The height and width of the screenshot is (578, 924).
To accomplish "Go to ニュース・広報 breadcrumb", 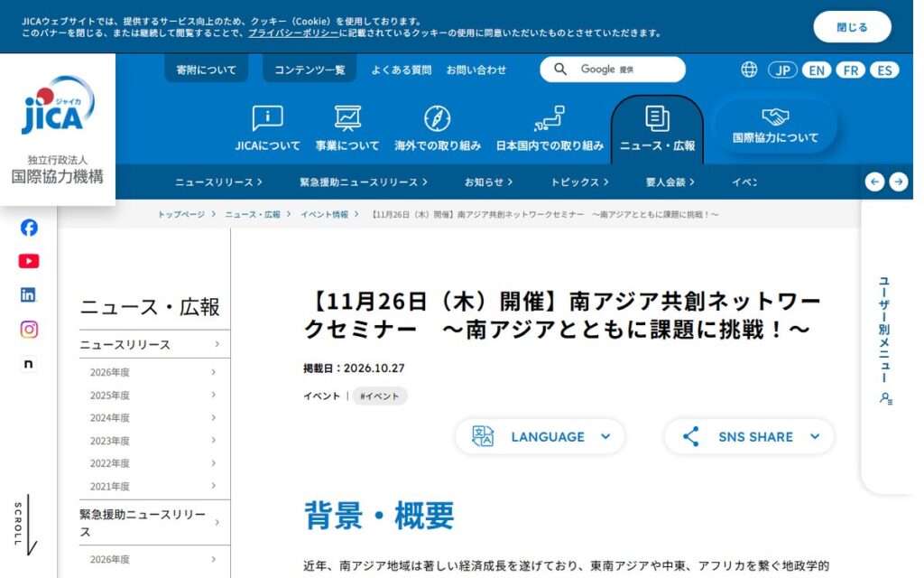I will (253, 214).
